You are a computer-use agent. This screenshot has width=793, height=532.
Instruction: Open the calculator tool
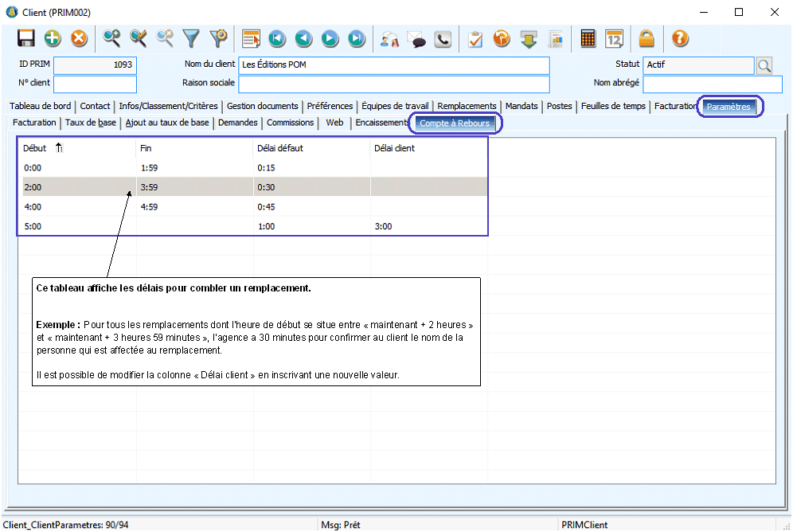pyautogui.click(x=588, y=38)
